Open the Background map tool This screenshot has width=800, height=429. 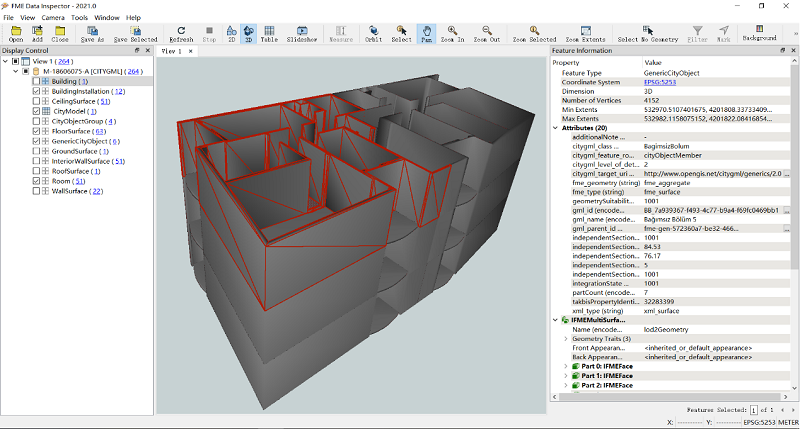pos(759,33)
